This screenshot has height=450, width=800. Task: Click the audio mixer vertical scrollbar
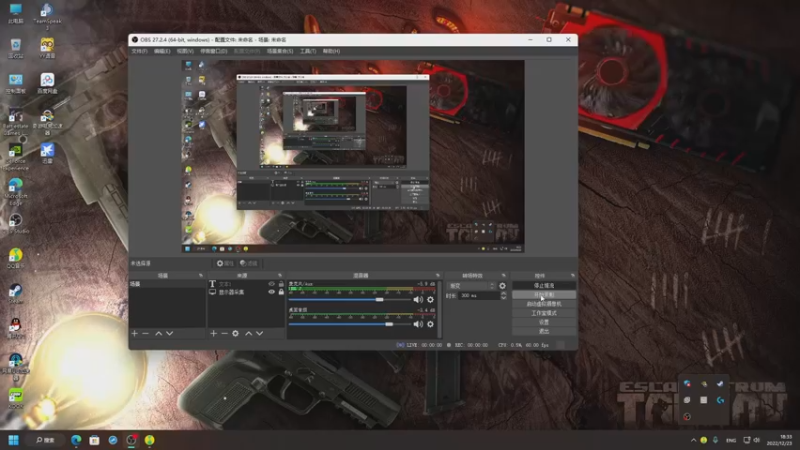click(x=440, y=309)
